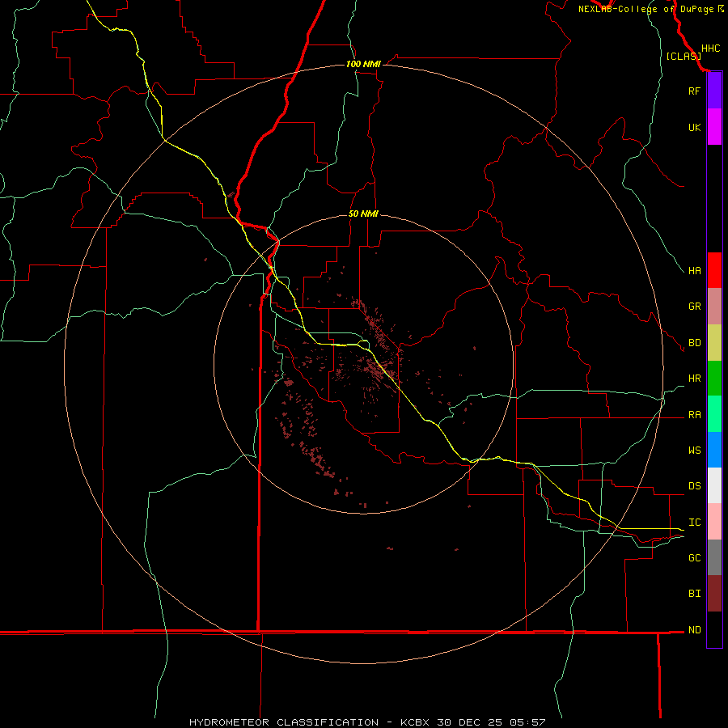Select the pink IC legend swatch
The width and height of the screenshot is (728, 728).
point(714,522)
